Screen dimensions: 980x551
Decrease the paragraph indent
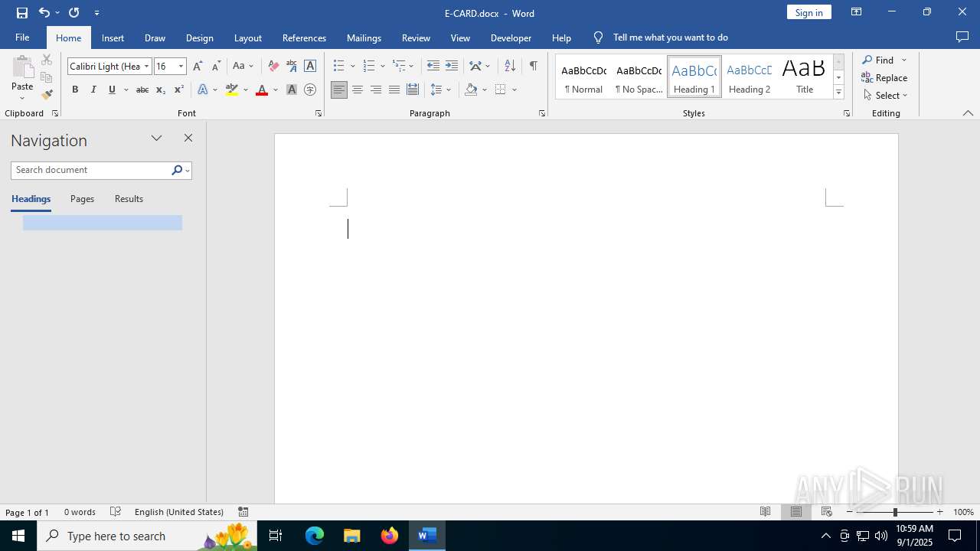point(433,66)
